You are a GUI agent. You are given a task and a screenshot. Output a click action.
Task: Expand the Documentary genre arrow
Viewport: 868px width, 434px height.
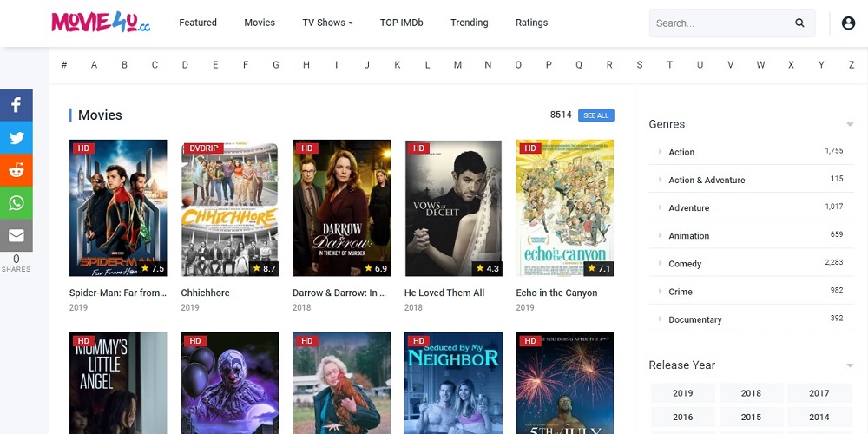tap(660, 319)
